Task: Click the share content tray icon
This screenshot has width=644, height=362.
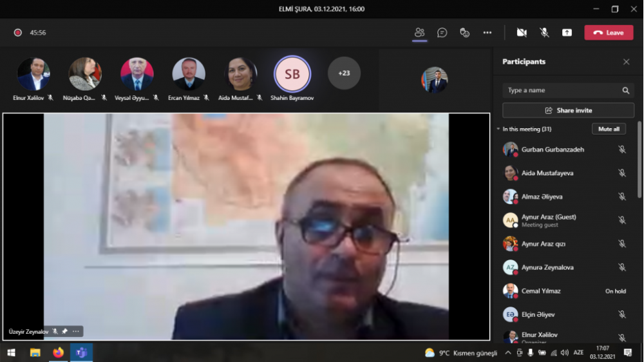Action: click(x=567, y=32)
